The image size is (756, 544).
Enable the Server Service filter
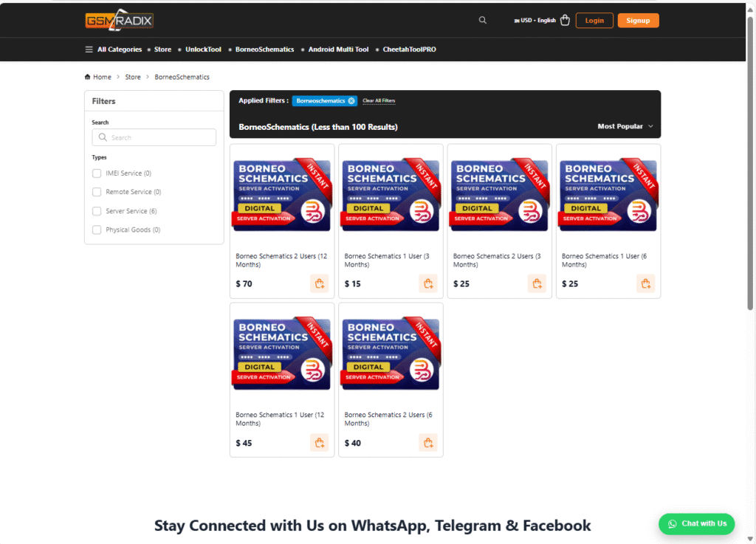(x=97, y=211)
